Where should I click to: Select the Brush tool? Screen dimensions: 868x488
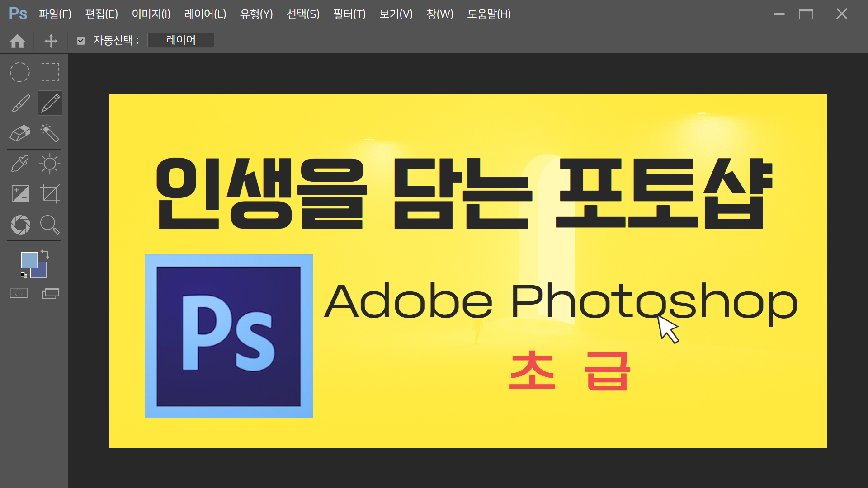(x=20, y=103)
